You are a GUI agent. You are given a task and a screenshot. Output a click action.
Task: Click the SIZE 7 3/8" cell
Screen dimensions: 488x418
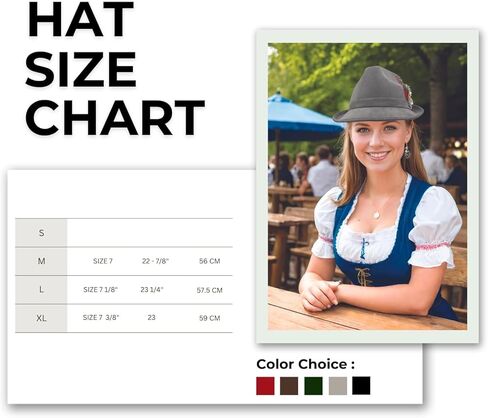click(101, 317)
